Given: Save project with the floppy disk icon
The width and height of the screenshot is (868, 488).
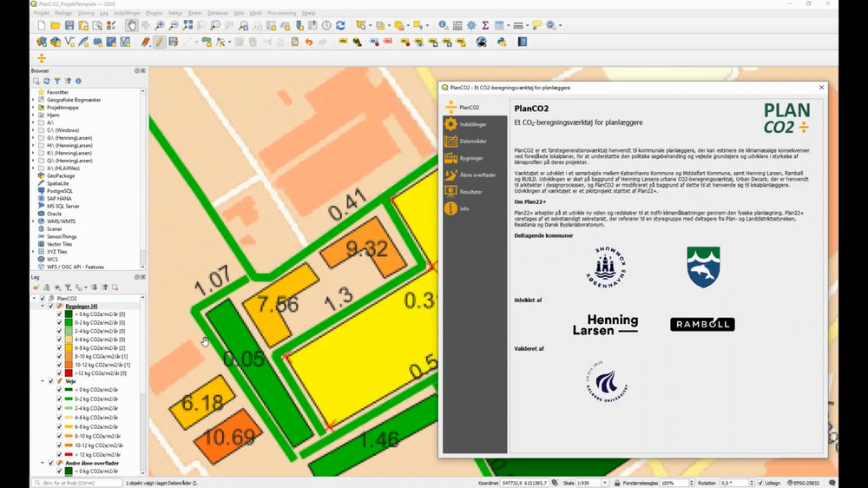Looking at the screenshot, I should tap(69, 25).
